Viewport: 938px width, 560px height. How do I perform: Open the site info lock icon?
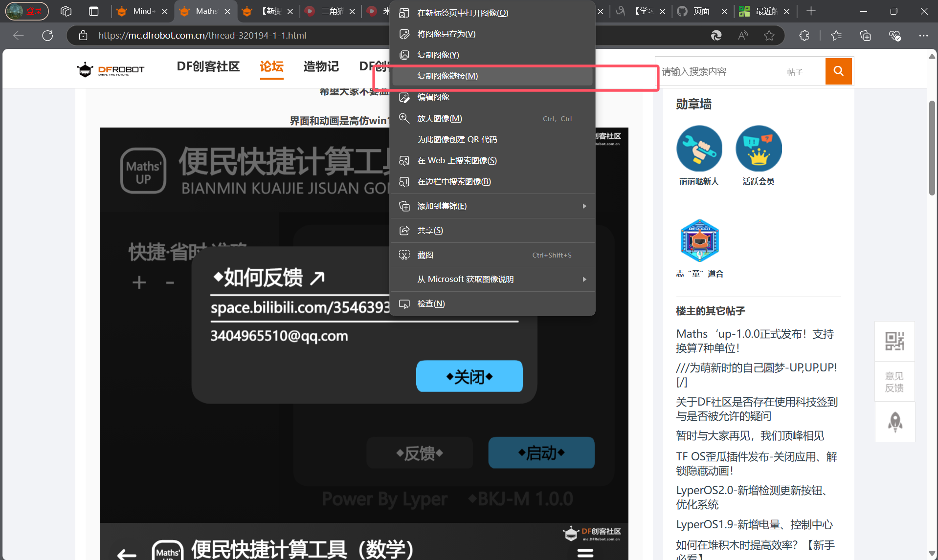83,35
